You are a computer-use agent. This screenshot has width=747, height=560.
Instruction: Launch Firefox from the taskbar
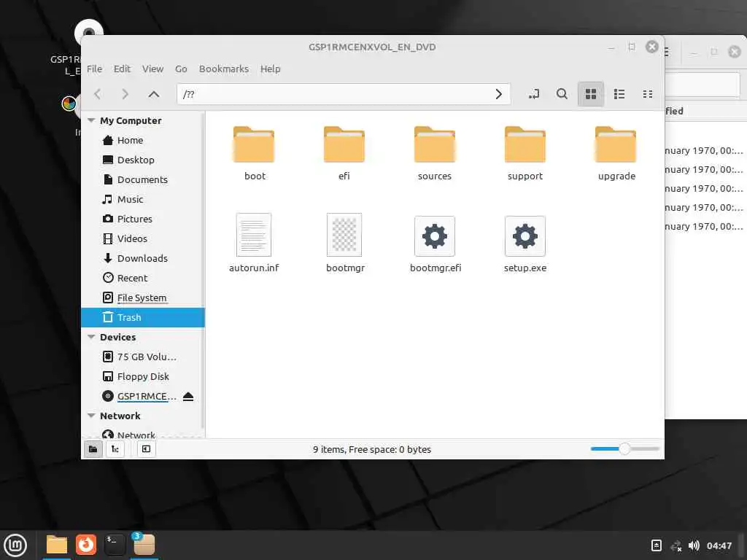[86, 545]
